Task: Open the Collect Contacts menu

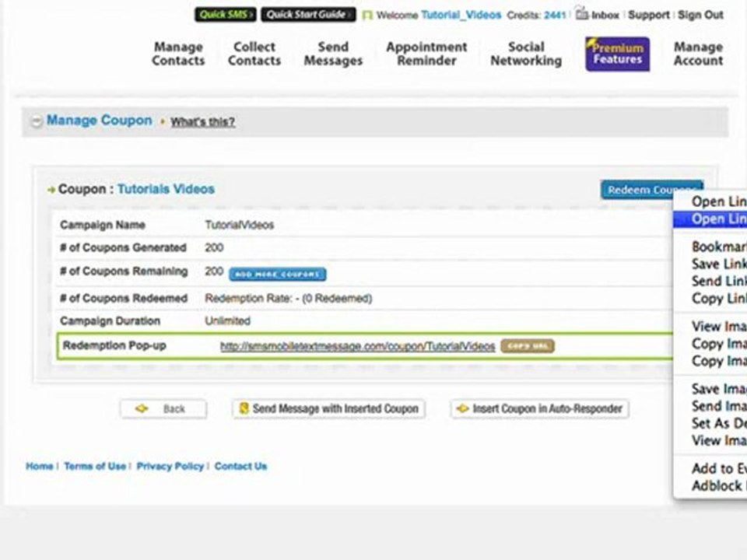Action: pyautogui.click(x=254, y=54)
